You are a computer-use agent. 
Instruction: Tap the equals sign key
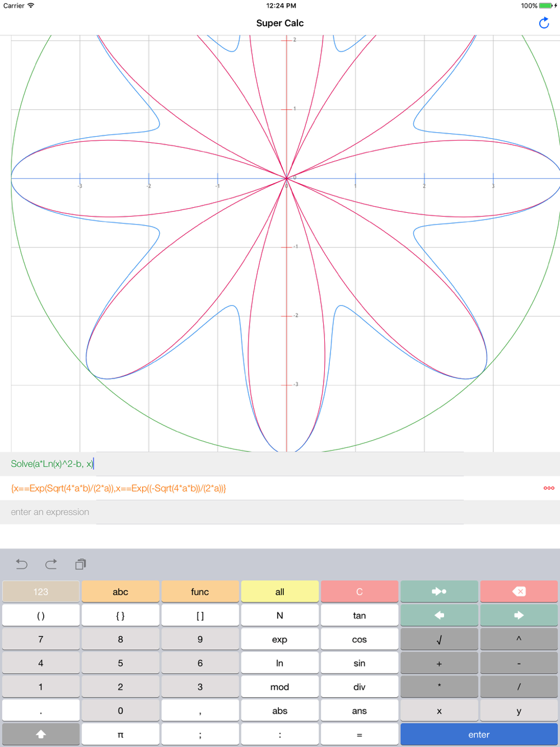coord(360,734)
